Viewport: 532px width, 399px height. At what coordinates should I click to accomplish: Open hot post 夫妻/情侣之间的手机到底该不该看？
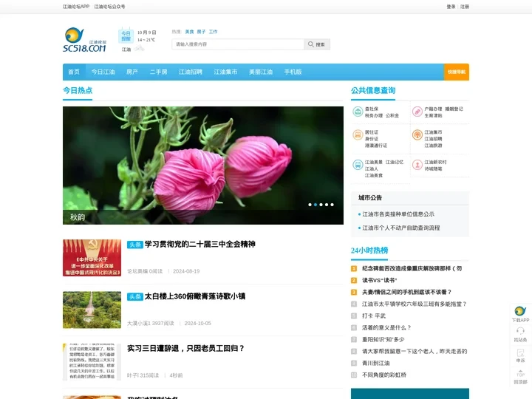(407, 292)
